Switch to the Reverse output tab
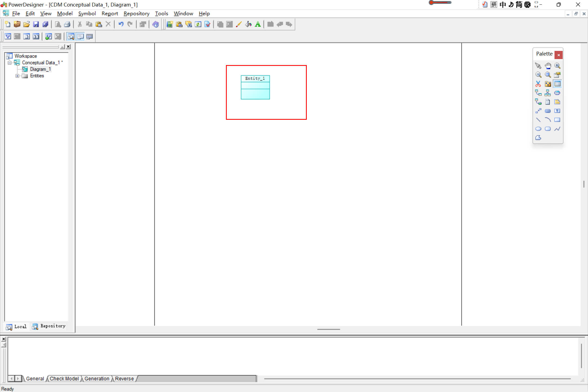The width and height of the screenshot is (588, 392). [x=124, y=379]
